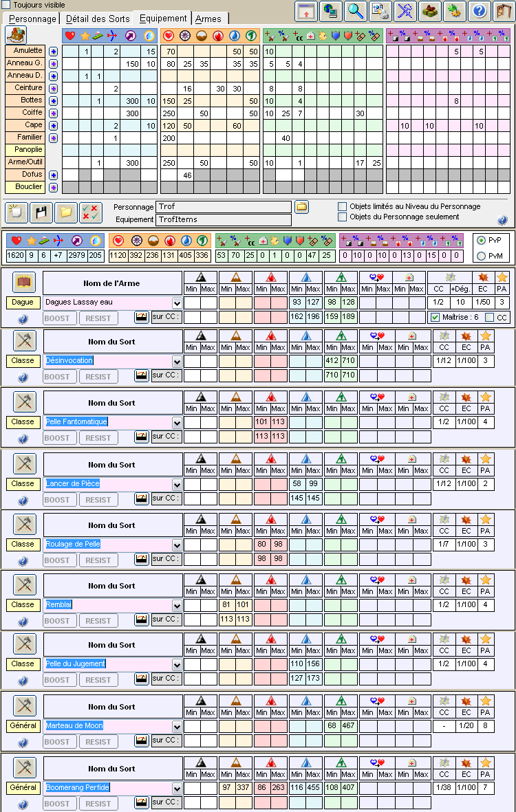
Task: Expand the Dagues Lassay eau weapon dropdown
Action: coord(177,303)
